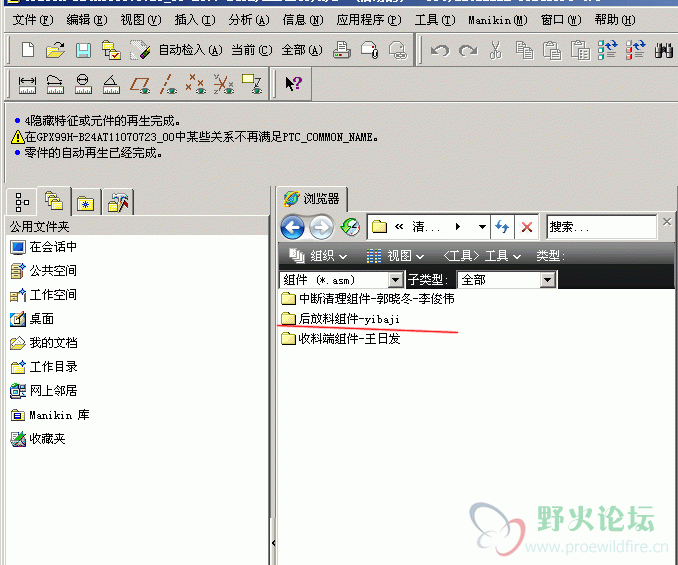Open the address bar dropdown arrow
Viewport: 678px width, 565px height.
[x=482, y=227]
